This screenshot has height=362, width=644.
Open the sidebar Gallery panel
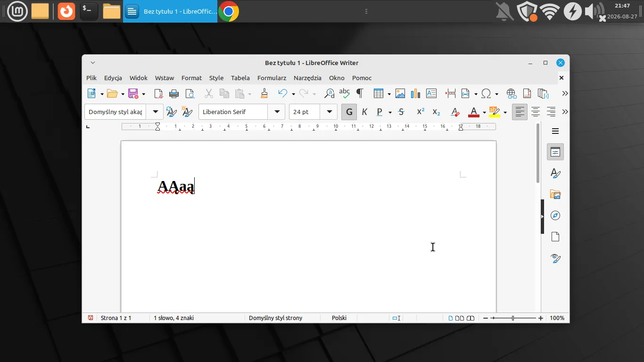tap(555, 195)
